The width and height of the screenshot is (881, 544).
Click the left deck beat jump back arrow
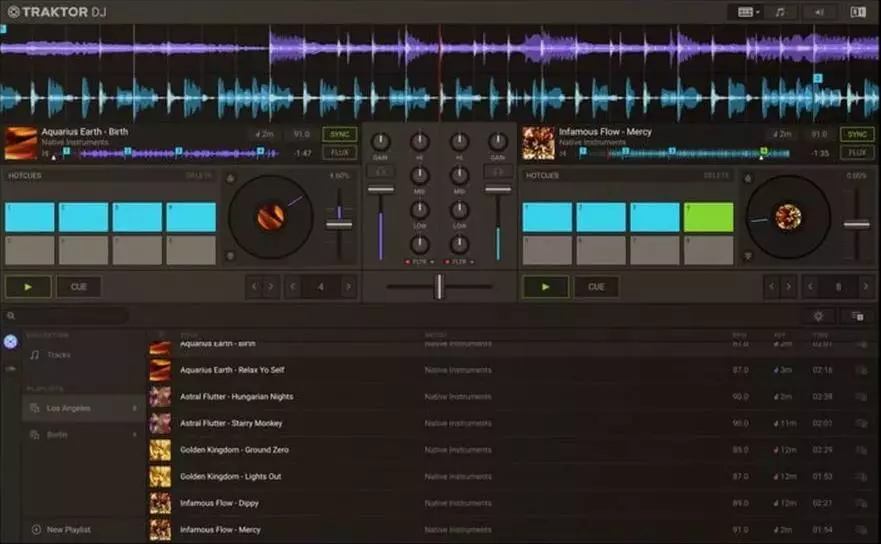point(255,287)
